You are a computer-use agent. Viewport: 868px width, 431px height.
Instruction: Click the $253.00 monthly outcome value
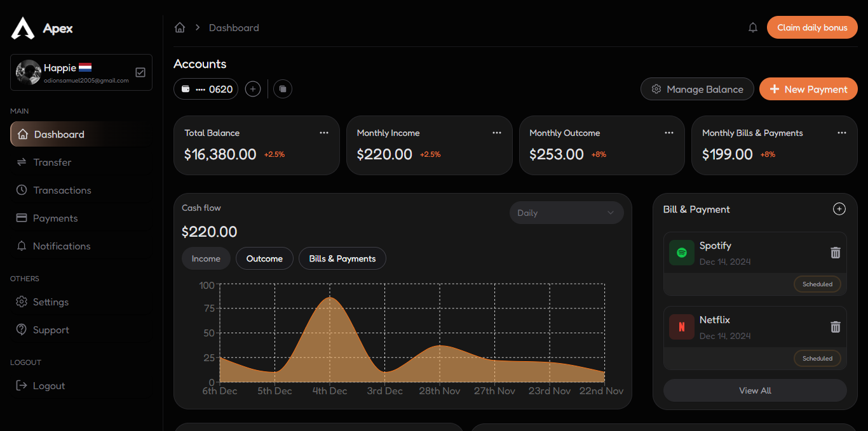pos(557,154)
